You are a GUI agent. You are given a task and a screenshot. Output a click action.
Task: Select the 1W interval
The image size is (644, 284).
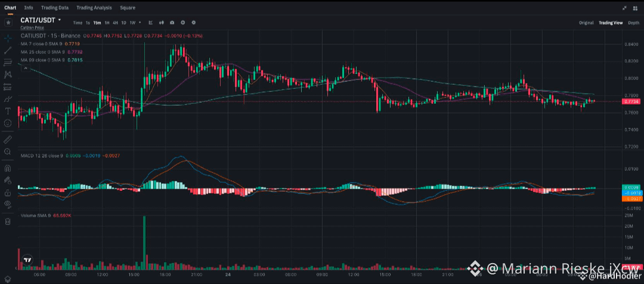tap(132, 23)
